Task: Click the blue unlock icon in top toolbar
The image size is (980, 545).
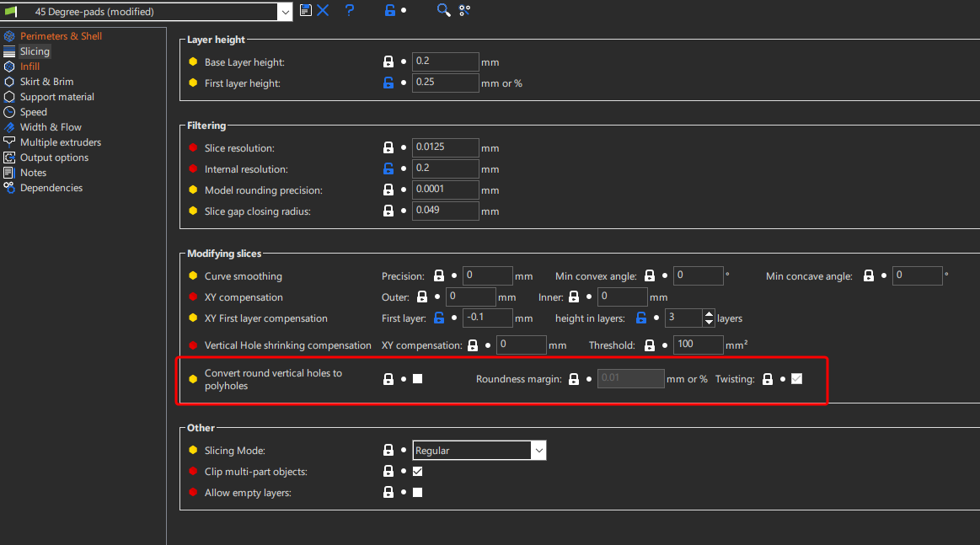Action: (x=389, y=10)
